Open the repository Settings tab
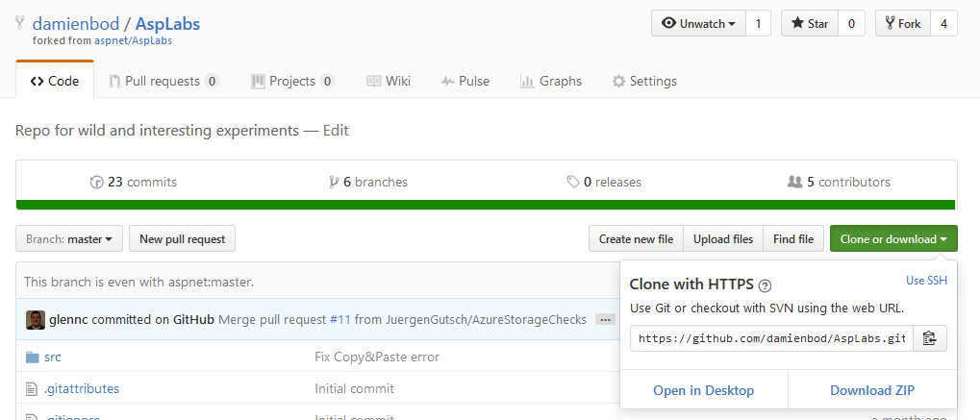The image size is (980, 420). click(644, 82)
